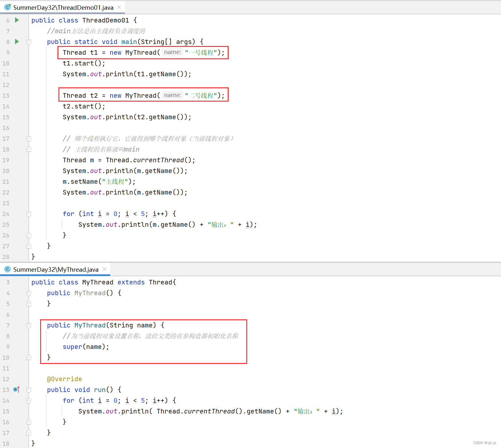Click the t2.start(); statement
The width and height of the screenshot is (501, 448).
click(84, 106)
